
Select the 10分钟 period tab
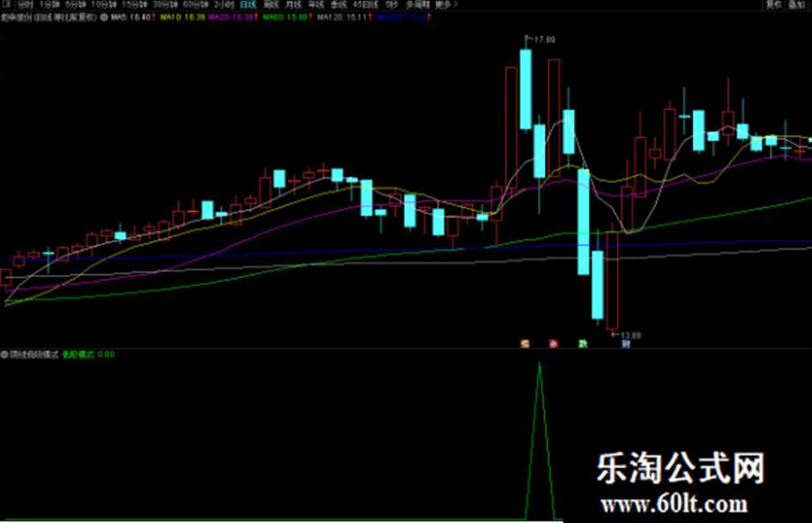[x=104, y=4]
